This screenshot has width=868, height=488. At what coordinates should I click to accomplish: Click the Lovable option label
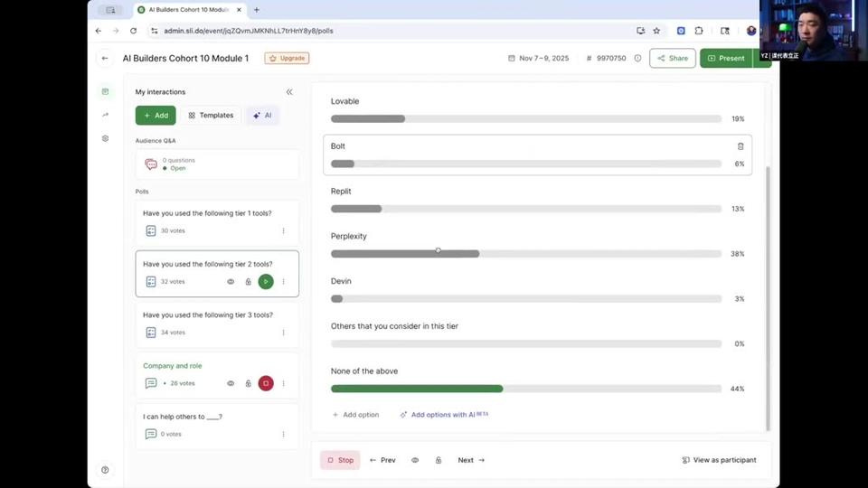point(344,101)
